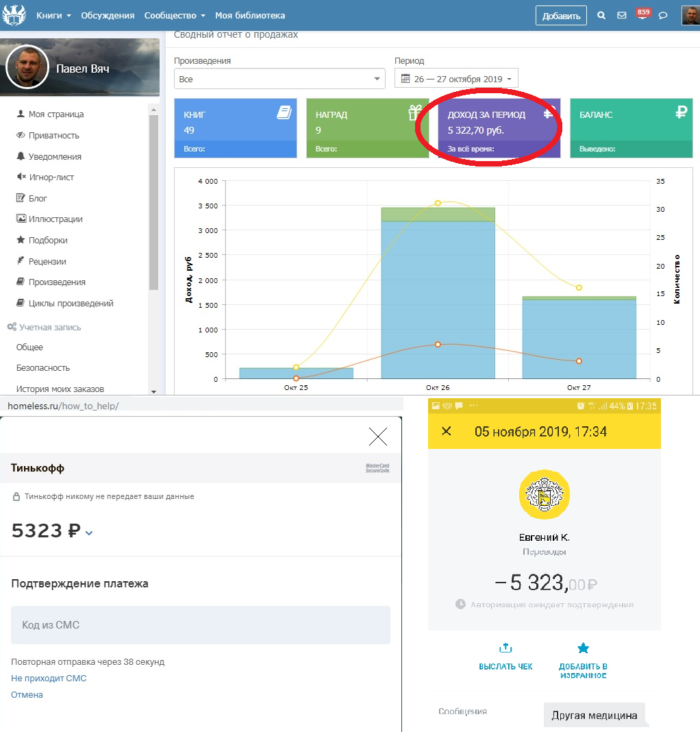Expand the 'Книги' dropdown menu
700x732 pixels.
click(53, 16)
